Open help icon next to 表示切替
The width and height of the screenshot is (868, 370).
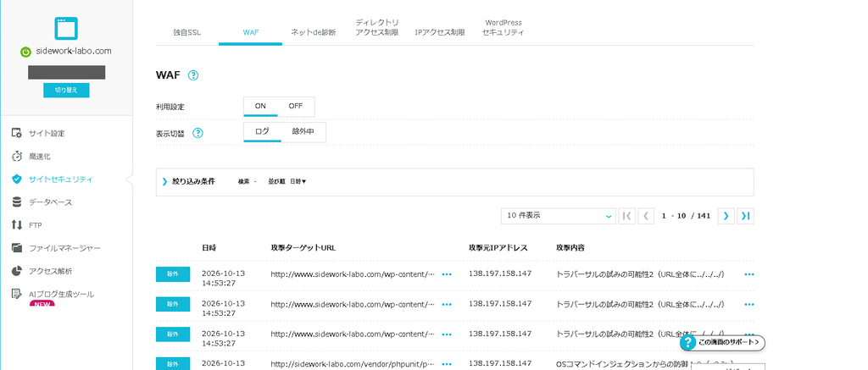point(198,133)
